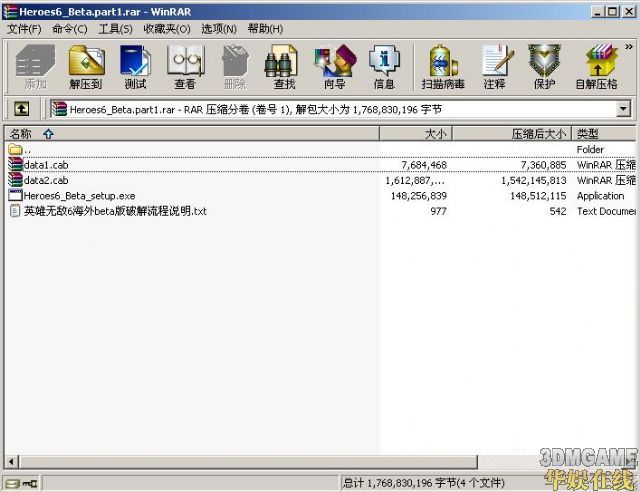The height and width of the screenshot is (492, 640).
Task: Select the data2.cab file
Action: click(320, 180)
